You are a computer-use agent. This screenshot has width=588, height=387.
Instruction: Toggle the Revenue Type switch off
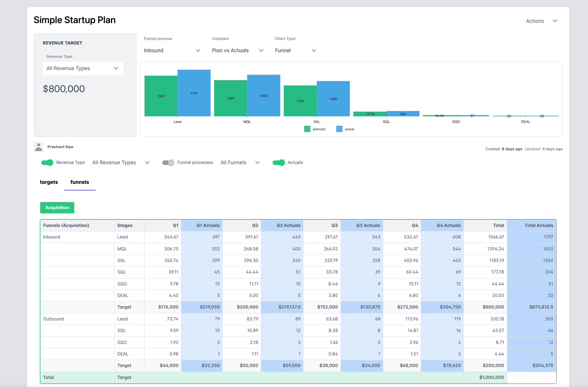pyautogui.click(x=47, y=163)
